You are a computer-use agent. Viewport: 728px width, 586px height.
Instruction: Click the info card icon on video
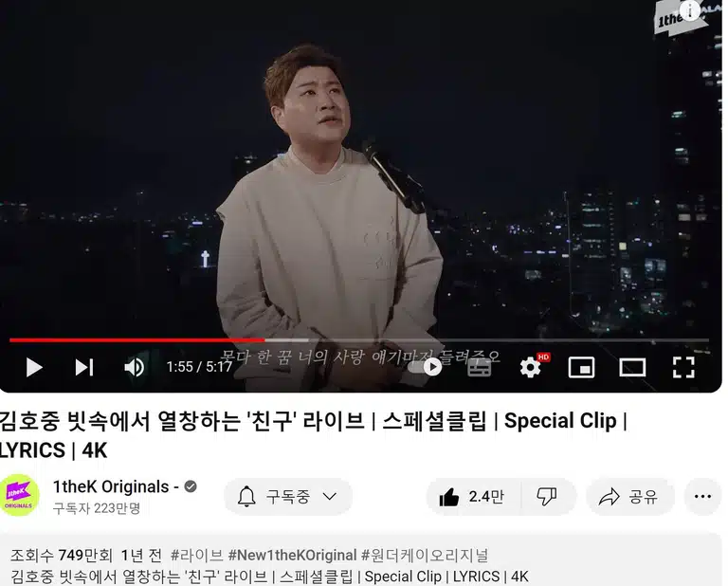coord(690,9)
